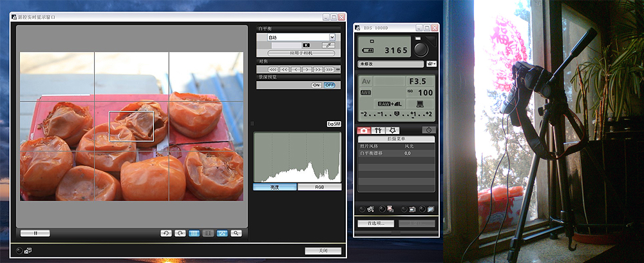The image size is (644, 263).
Task: Rotate the live view image right
Action: 180,233
